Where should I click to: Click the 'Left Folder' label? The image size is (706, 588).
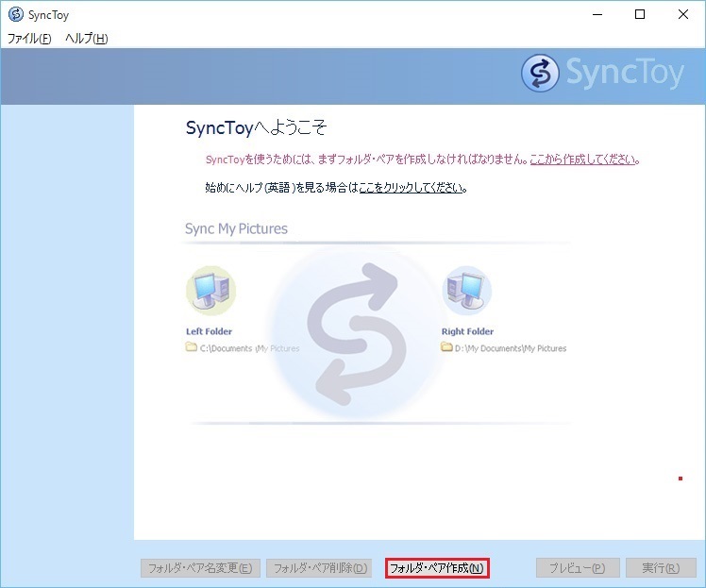209,331
